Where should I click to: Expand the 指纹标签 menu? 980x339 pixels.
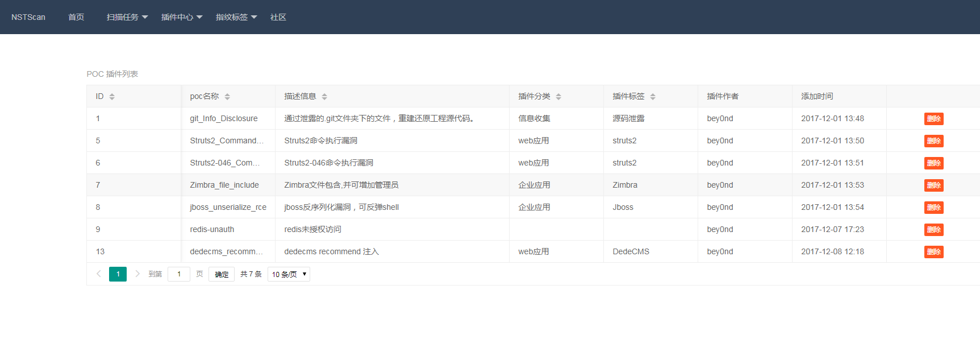236,17
